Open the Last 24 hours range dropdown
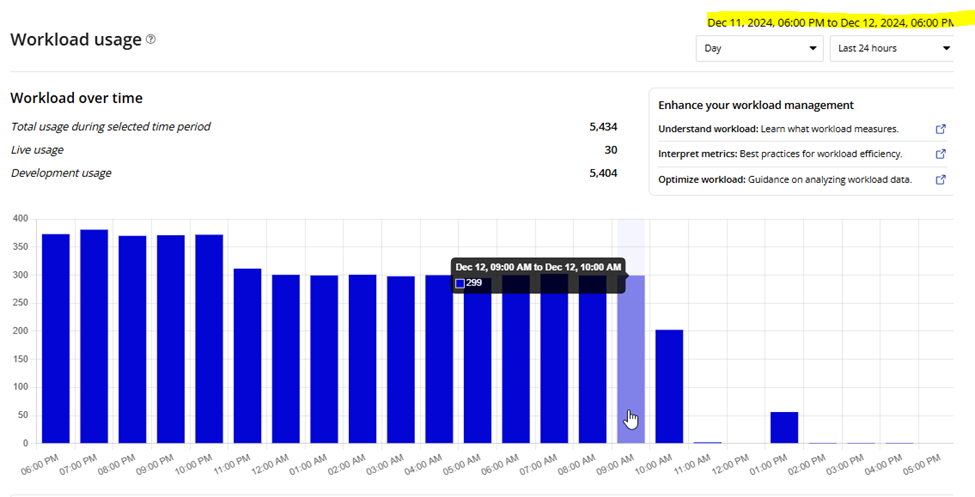This screenshot has height=497, width=975. (x=892, y=48)
